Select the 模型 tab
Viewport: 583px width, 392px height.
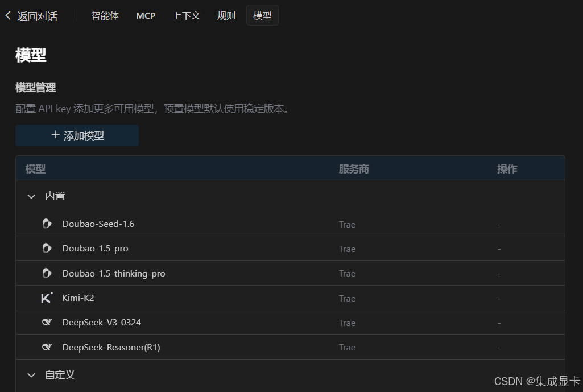click(x=262, y=15)
